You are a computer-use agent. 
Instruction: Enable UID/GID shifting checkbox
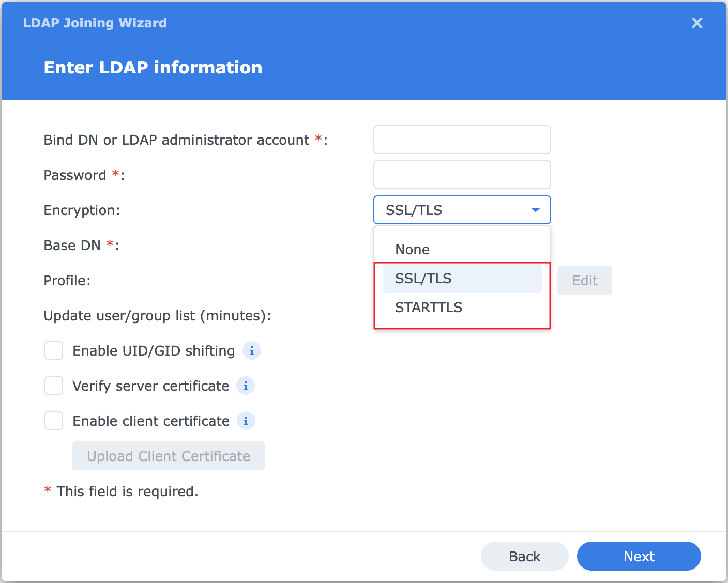(54, 350)
